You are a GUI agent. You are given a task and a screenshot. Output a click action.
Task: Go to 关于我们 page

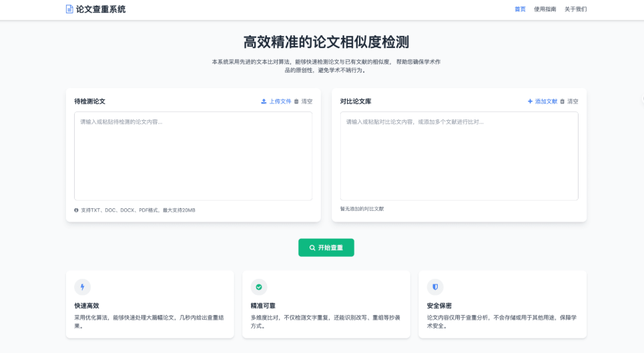click(575, 9)
